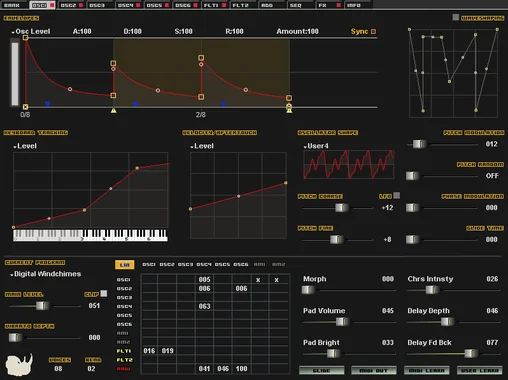508x380 pixels.
Task: Toggle the FX tab's red enable square
Action: tap(339, 5)
